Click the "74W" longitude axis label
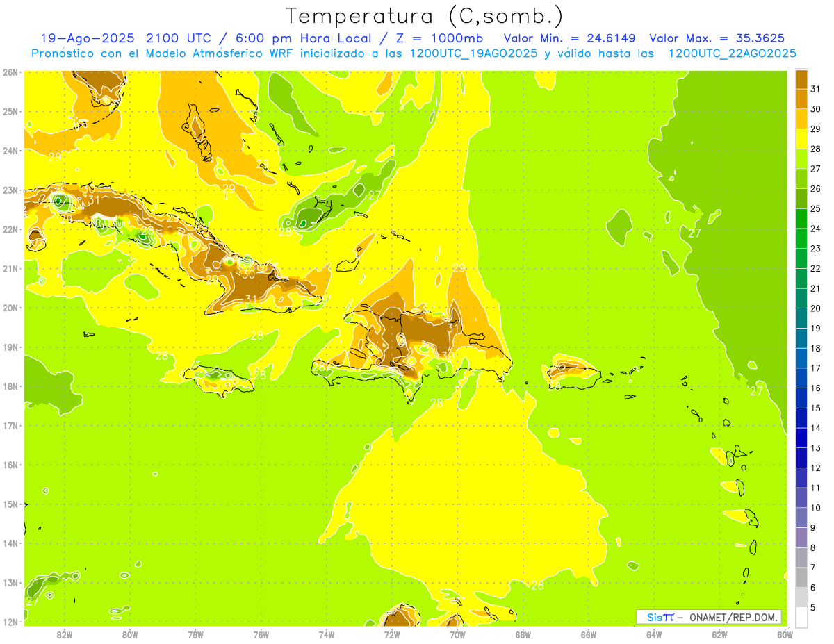This screenshot has width=834, height=644. [x=327, y=634]
